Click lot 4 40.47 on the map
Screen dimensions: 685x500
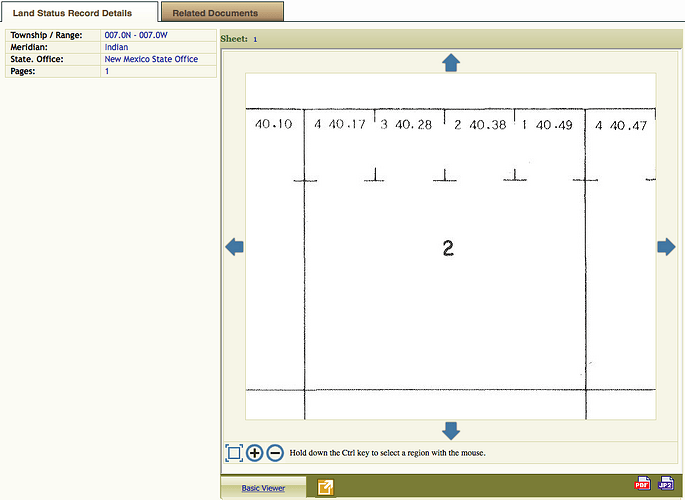point(621,126)
